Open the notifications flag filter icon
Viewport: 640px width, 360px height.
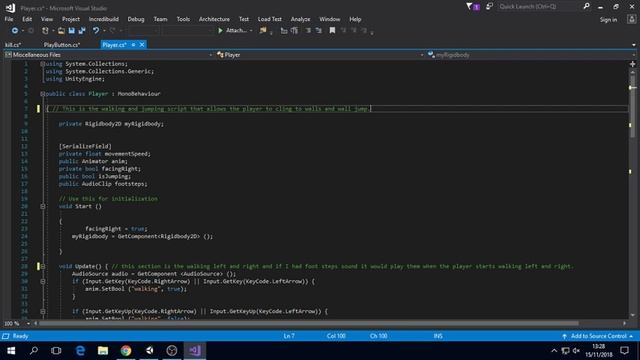tap(473, 7)
